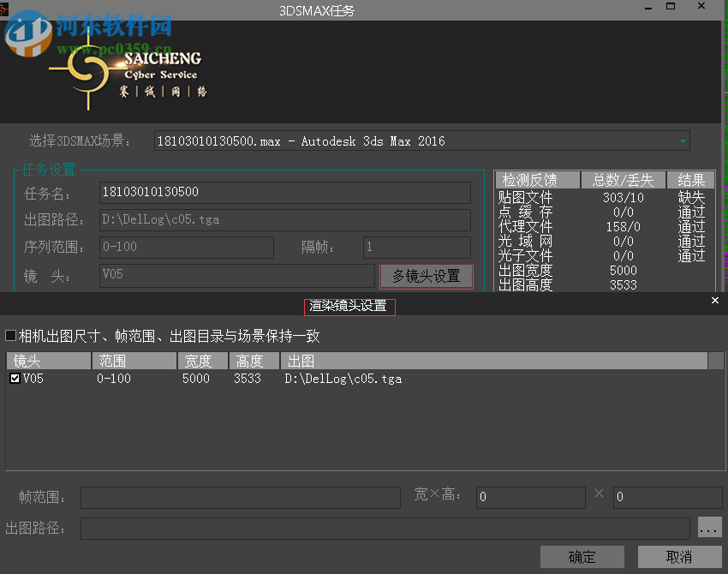This screenshot has width=728, height=574.
Task: Click the 158/0 count value
Action: click(x=623, y=227)
